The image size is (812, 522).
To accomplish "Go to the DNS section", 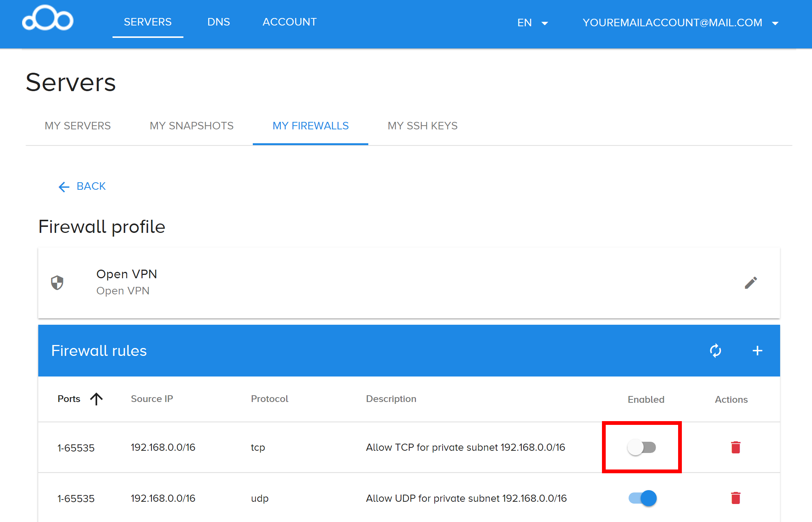I will (x=219, y=22).
